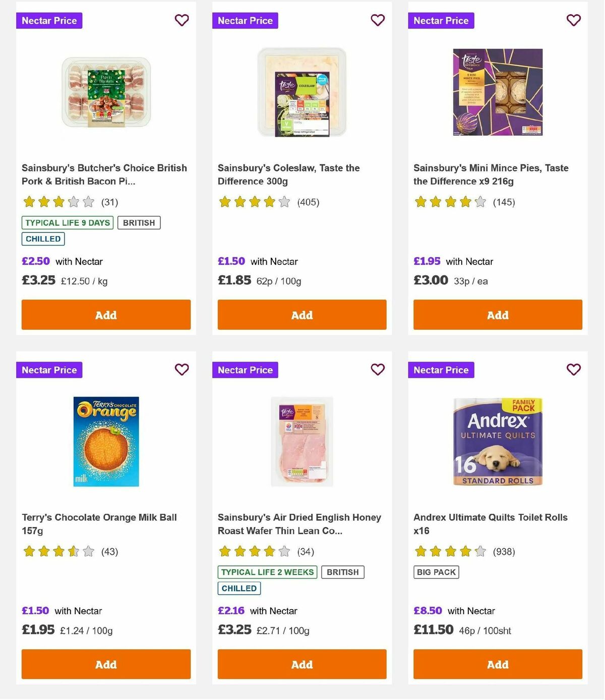Open the Andrex Ultimate Quilts product page
605x700 pixels.
pos(490,524)
